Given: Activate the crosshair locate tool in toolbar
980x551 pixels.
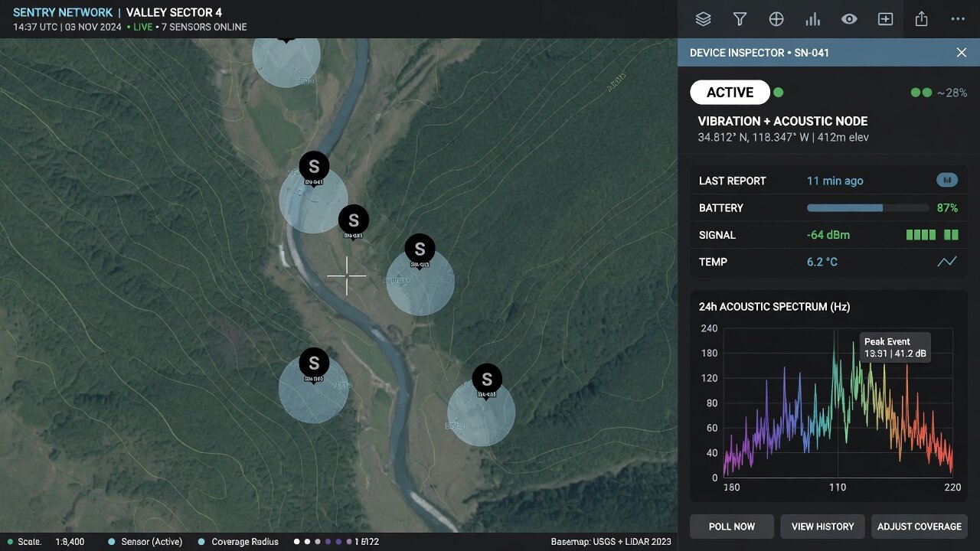Looking at the screenshot, I should tap(776, 19).
